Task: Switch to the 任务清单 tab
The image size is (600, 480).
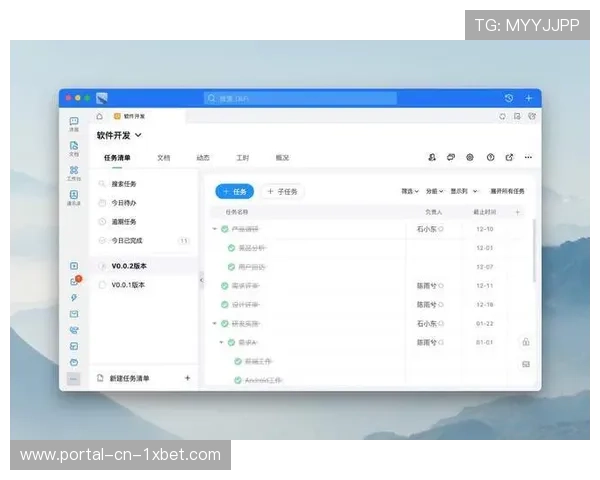Action: tap(117, 158)
